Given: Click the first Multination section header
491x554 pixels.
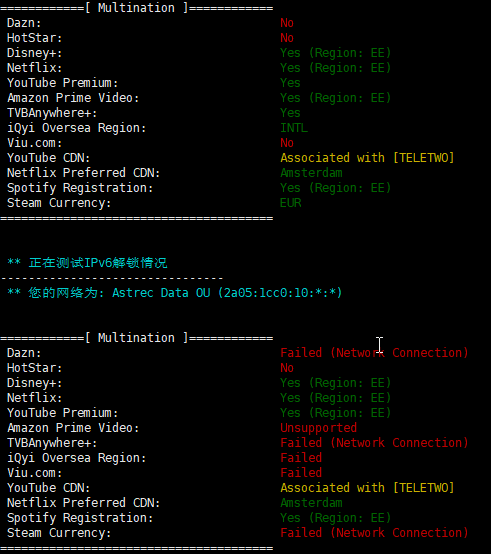Looking at the screenshot, I should coord(136,8).
